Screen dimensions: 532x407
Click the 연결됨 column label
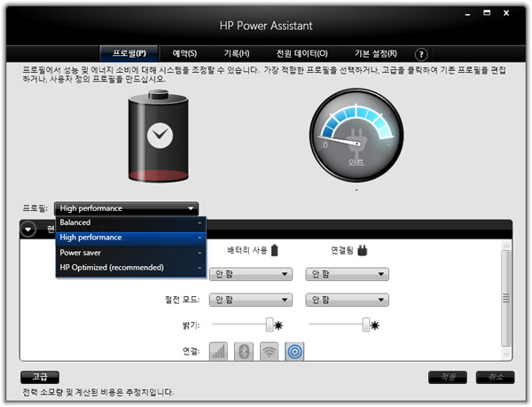[x=342, y=251]
